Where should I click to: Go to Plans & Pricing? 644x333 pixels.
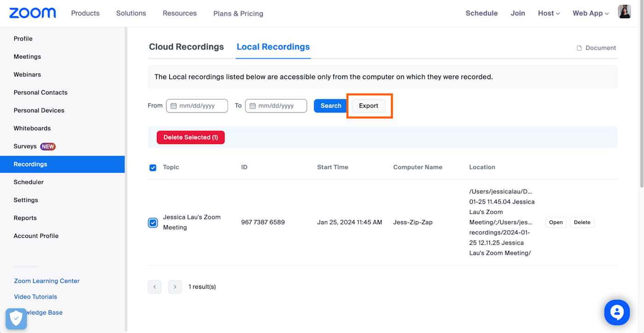pyautogui.click(x=238, y=13)
